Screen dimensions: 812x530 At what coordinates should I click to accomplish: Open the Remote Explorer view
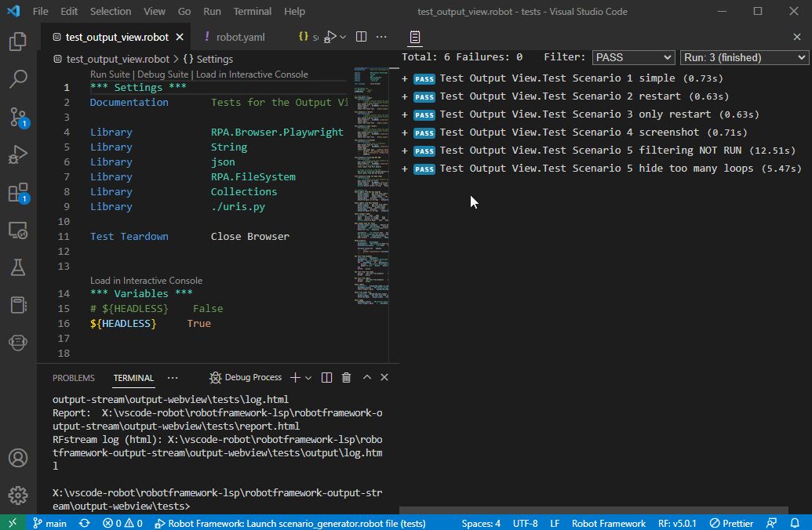pos(18,231)
